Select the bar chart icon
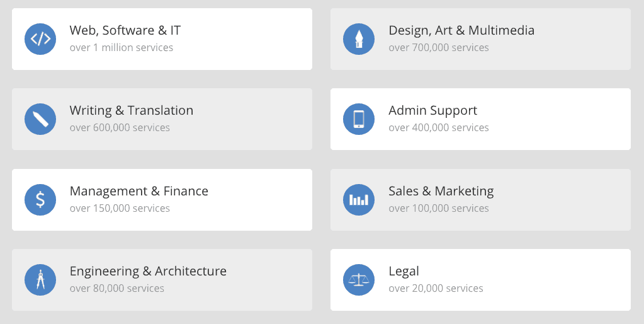This screenshot has height=324, width=644. click(359, 200)
